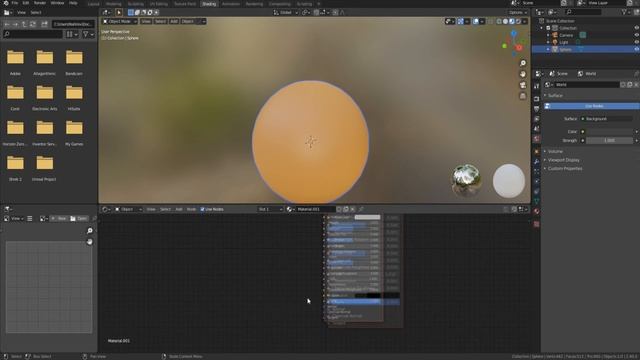Image resolution: width=640 pixels, height=360 pixels.
Task: Open Material properties tab icon
Action: click(x=536, y=211)
